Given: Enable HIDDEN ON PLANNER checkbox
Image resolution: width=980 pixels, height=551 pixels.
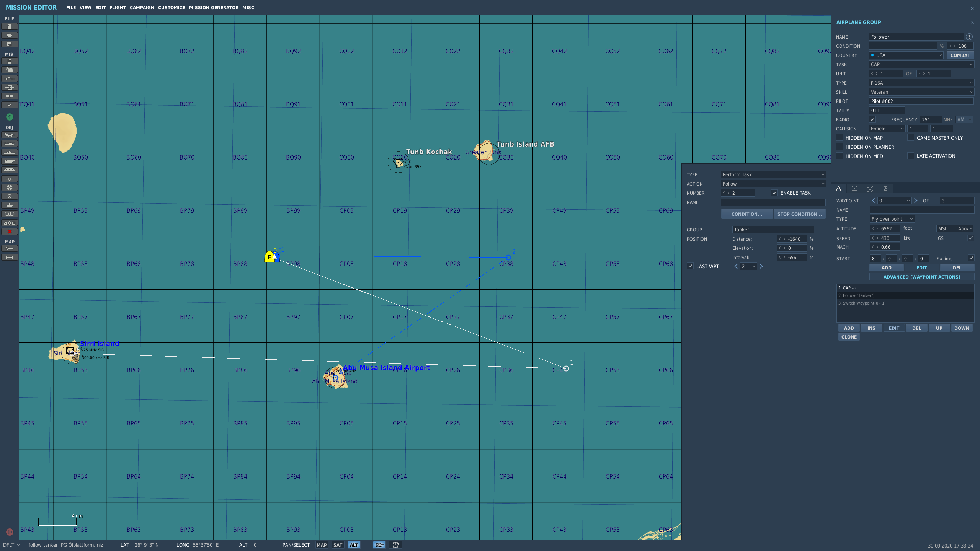Looking at the screenshot, I should [x=840, y=147].
